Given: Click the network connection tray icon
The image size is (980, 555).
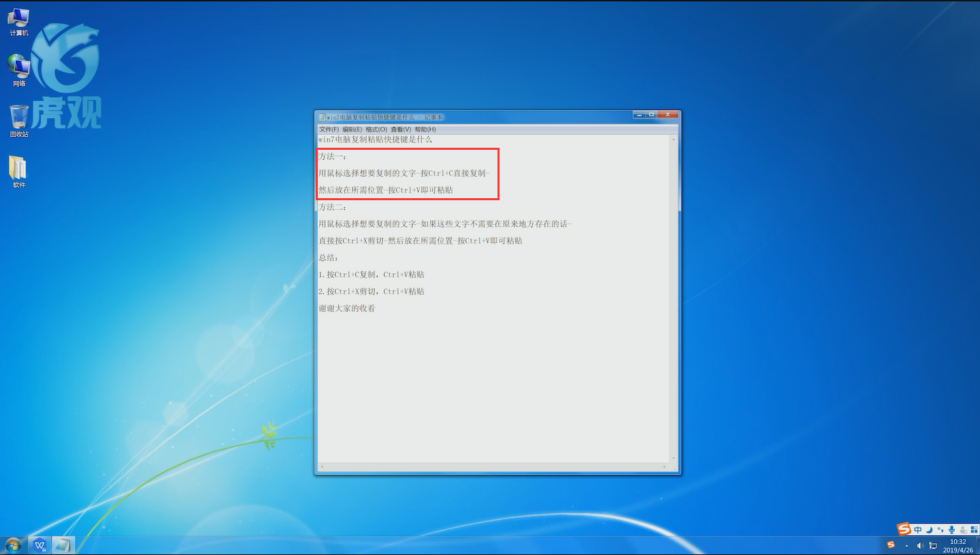Looking at the screenshot, I should (x=933, y=545).
